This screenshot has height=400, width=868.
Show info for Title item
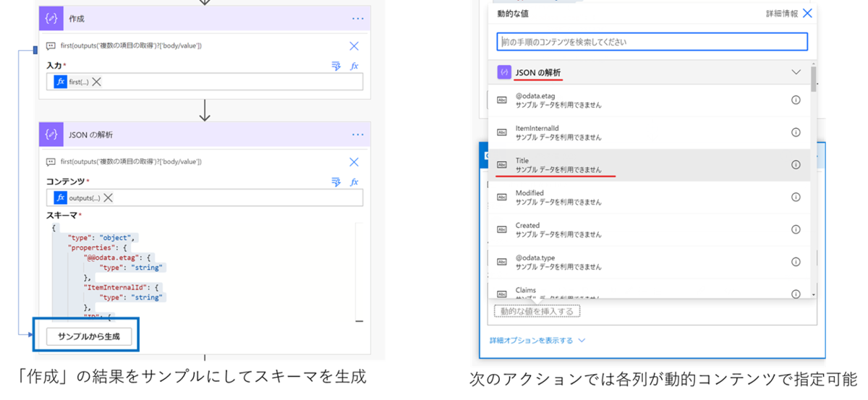click(796, 165)
